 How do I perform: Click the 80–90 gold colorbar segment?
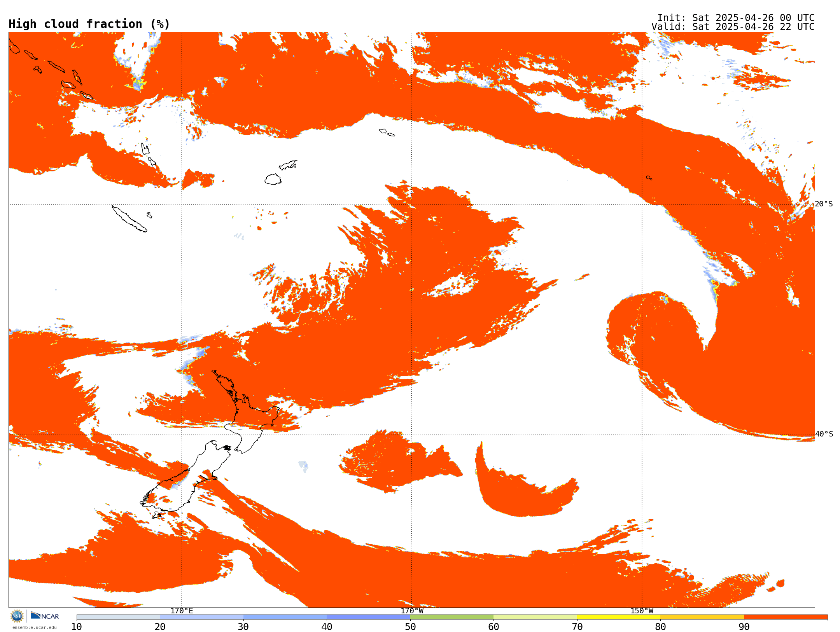tap(702, 617)
